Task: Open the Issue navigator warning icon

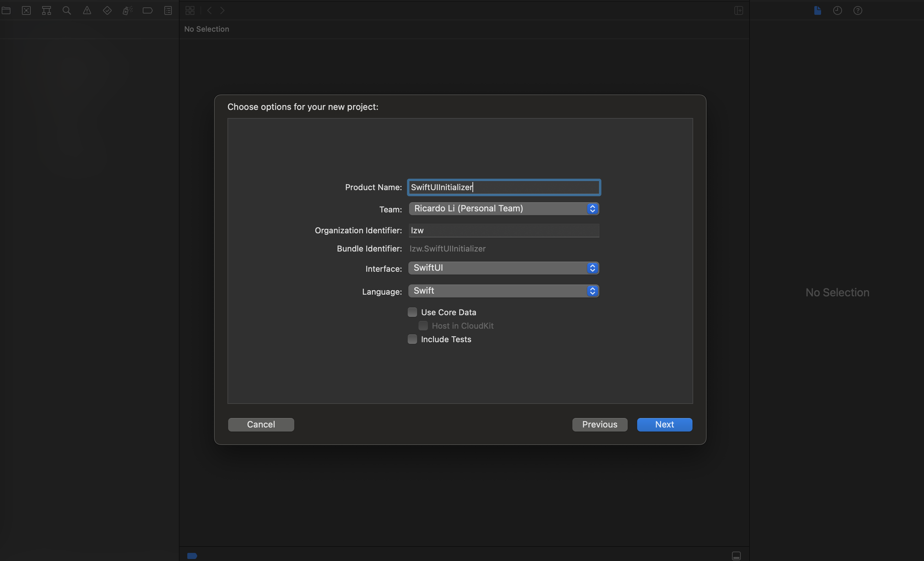Action: (87, 10)
